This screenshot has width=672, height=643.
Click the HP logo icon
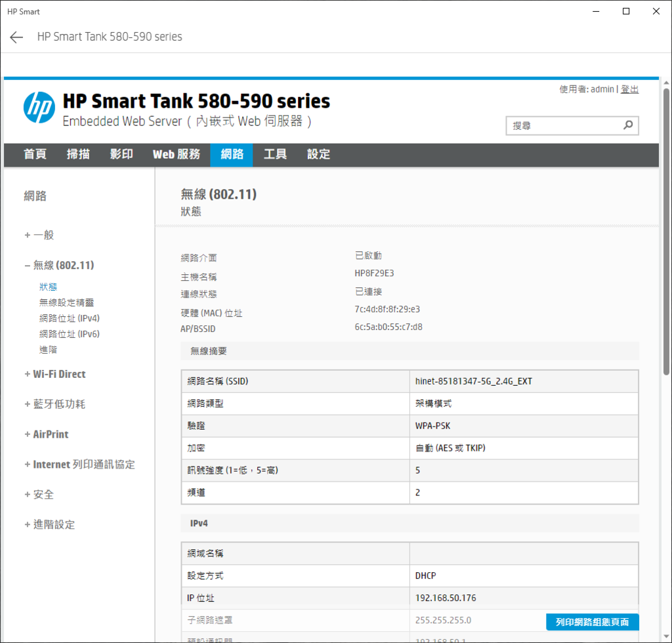pyautogui.click(x=39, y=108)
